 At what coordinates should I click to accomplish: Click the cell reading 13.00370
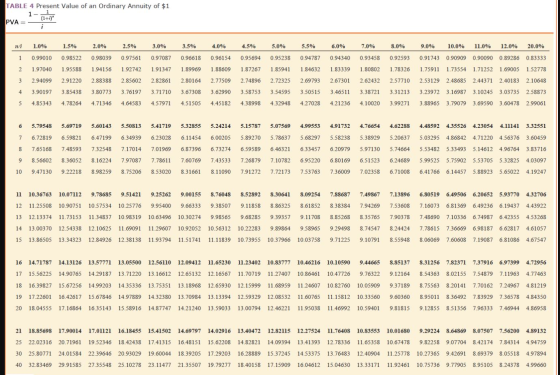(40, 229)
